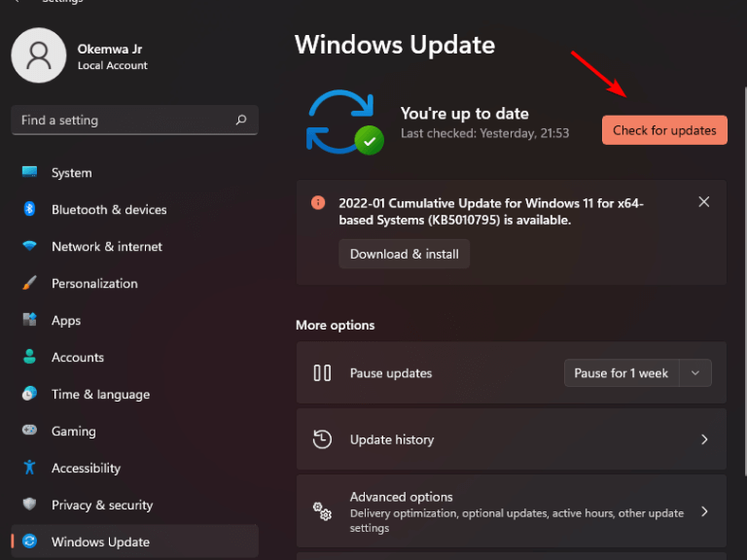Click the Windows Update sync icon in sidebar
The height and width of the screenshot is (560, 747).
point(29,541)
